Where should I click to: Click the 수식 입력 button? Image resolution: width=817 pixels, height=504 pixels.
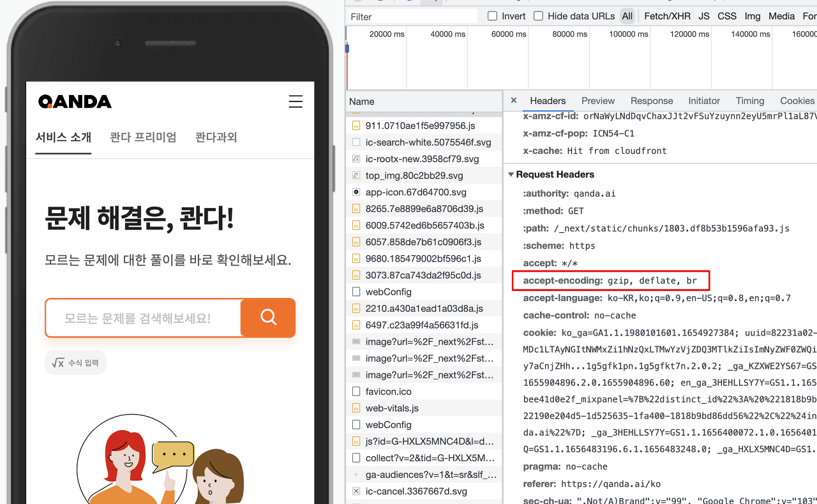75,362
